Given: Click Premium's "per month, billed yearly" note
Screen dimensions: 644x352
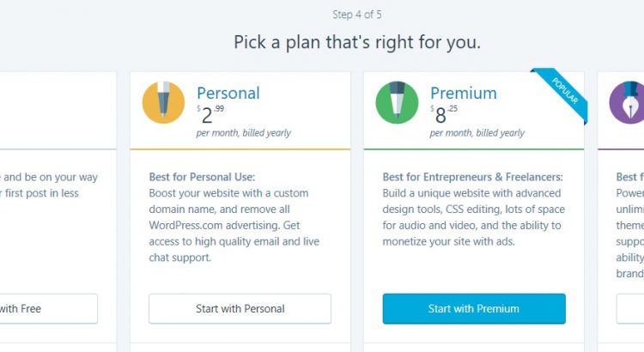Looking at the screenshot, I should [477, 133].
